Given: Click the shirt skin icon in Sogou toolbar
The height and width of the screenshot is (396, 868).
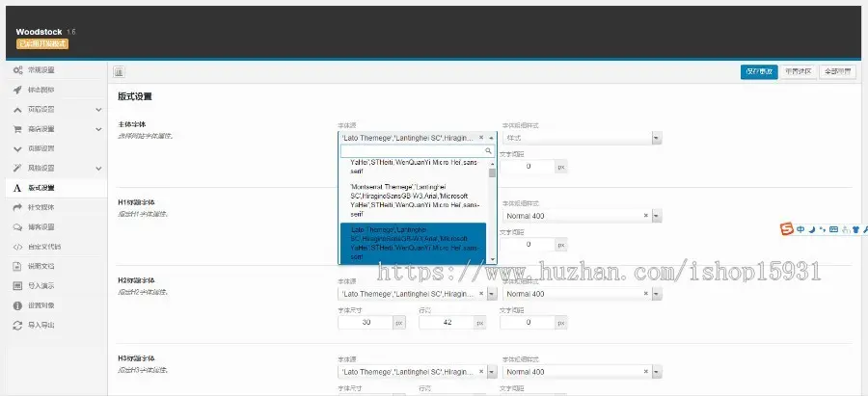Looking at the screenshot, I should click(855, 229).
